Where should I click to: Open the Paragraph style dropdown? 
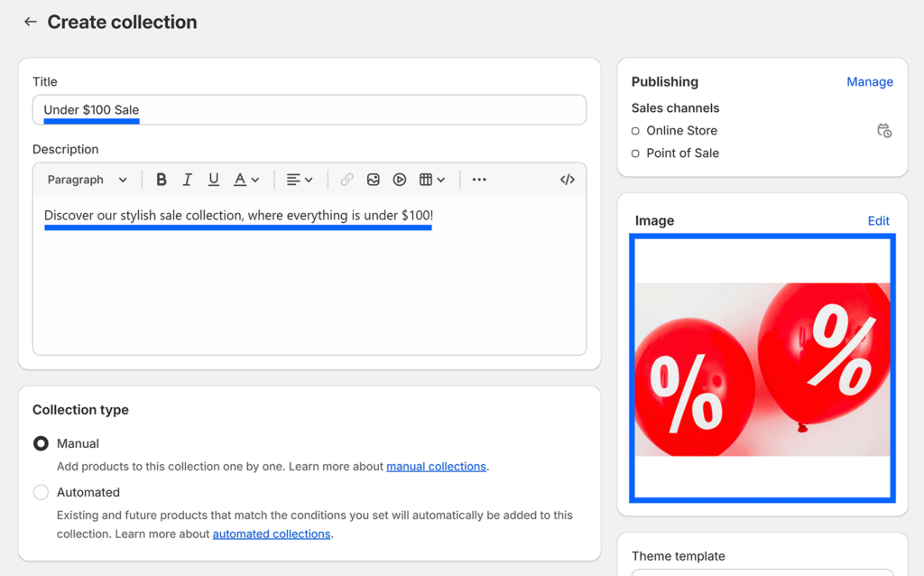point(88,180)
